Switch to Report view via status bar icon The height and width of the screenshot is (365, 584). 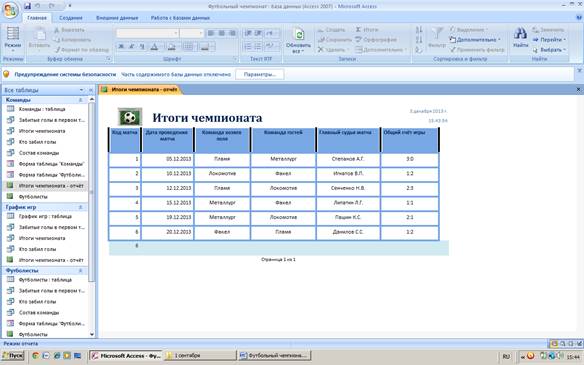click(554, 343)
